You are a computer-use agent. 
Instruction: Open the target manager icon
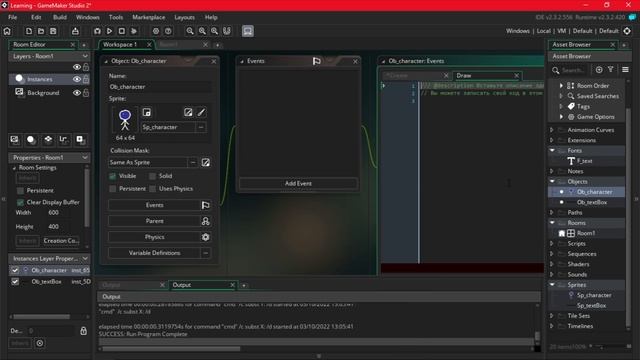(x=627, y=31)
